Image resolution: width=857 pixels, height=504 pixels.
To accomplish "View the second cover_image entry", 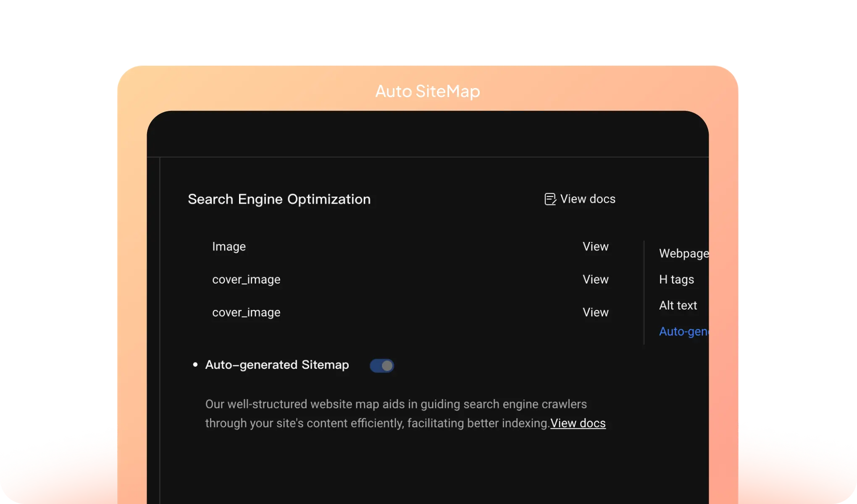I will (x=595, y=312).
